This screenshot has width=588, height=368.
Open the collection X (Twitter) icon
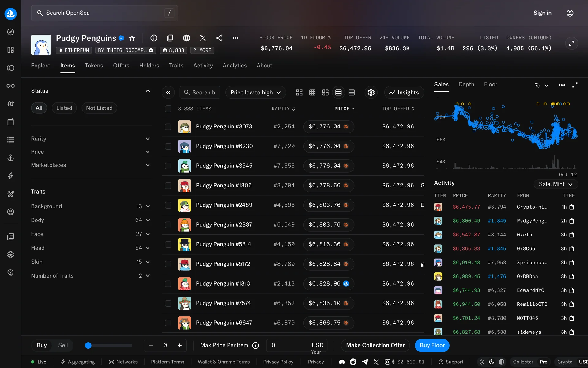[x=203, y=38]
